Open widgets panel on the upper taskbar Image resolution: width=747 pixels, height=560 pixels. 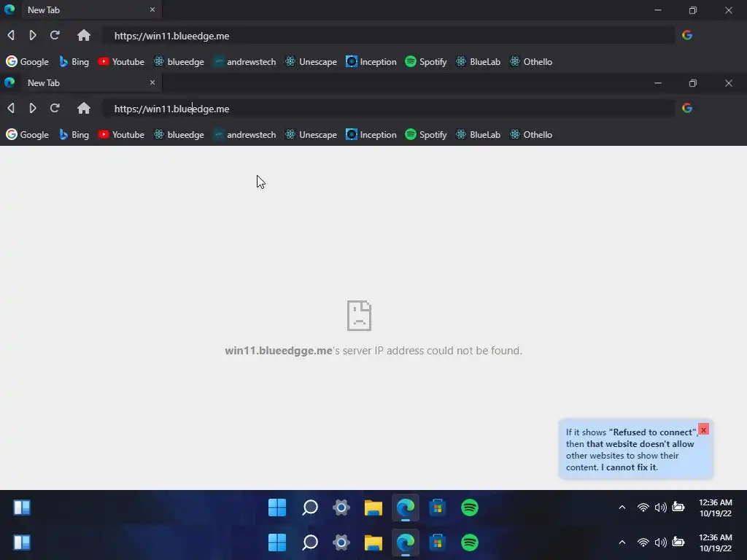click(x=22, y=507)
